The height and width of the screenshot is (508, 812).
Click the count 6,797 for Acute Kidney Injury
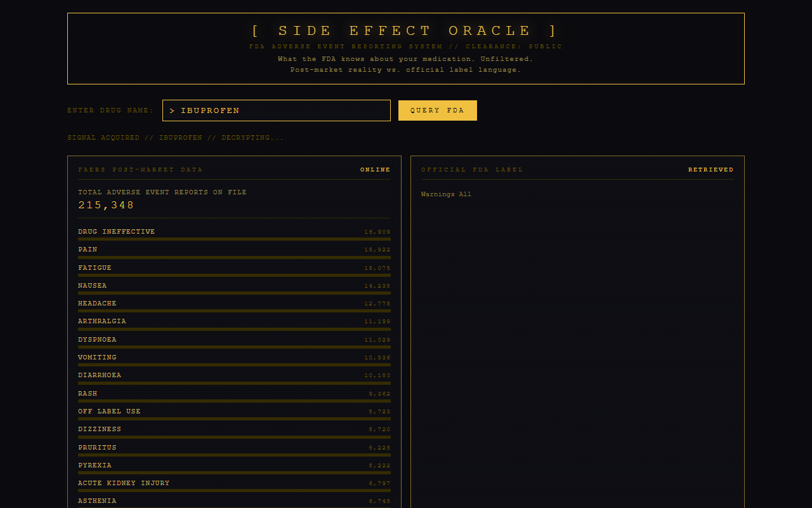tap(380, 483)
